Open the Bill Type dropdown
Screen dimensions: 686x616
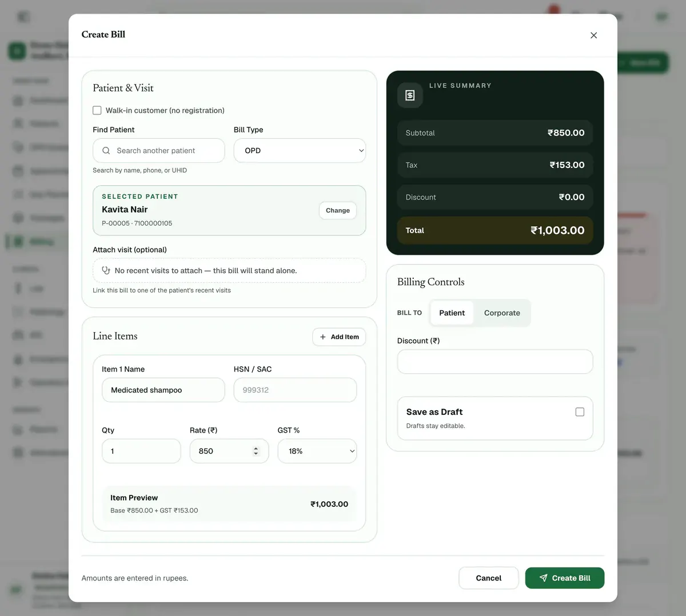[300, 151]
